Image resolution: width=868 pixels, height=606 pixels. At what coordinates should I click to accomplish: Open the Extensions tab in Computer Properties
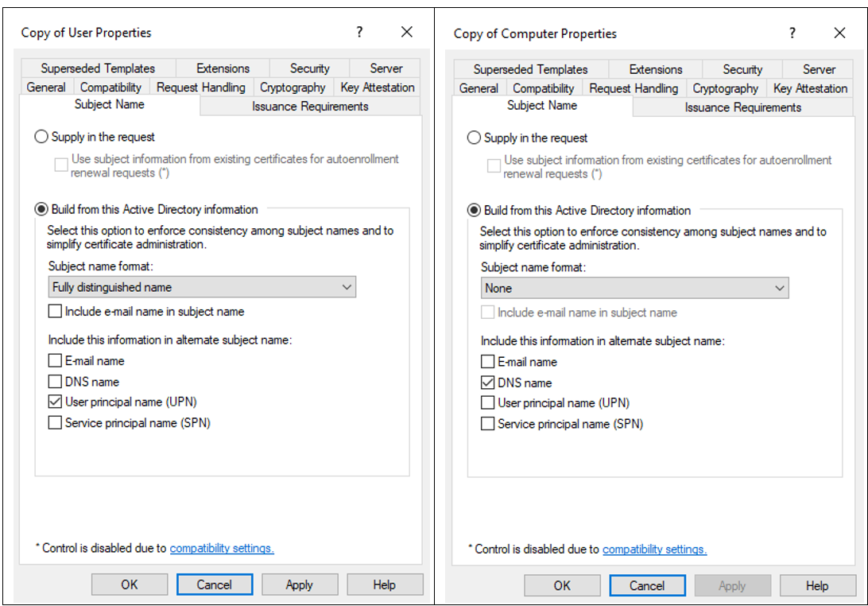(x=657, y=68)
